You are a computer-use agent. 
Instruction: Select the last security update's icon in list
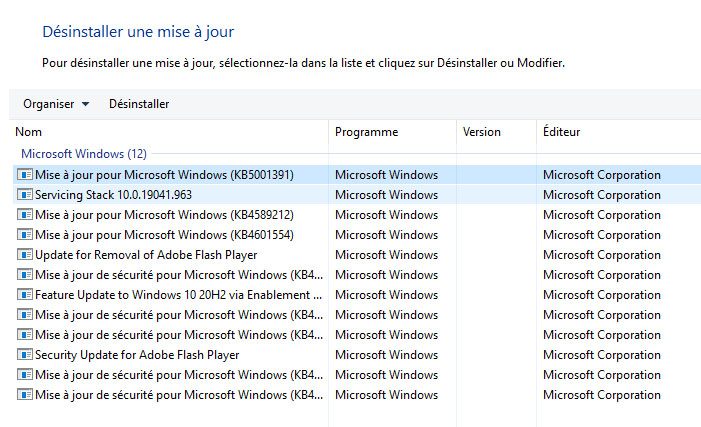(x=25, y=395)
